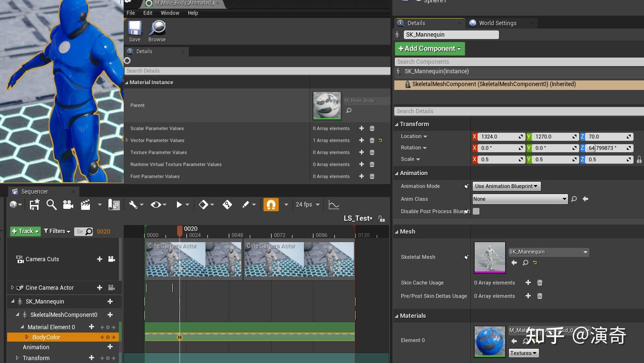Open the Animation Mode dropdown
The width and height of the screenshot is (644, 363).
coord(507,186)
